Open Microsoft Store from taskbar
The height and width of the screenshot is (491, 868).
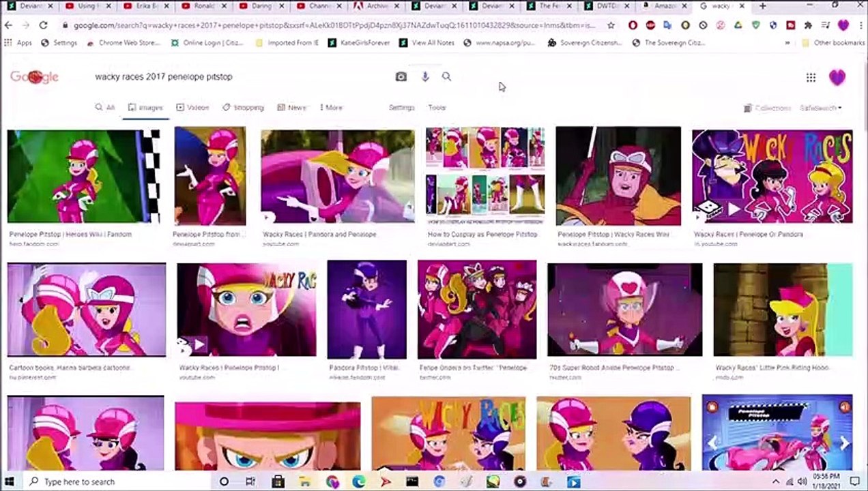click(x=278, y=481)
